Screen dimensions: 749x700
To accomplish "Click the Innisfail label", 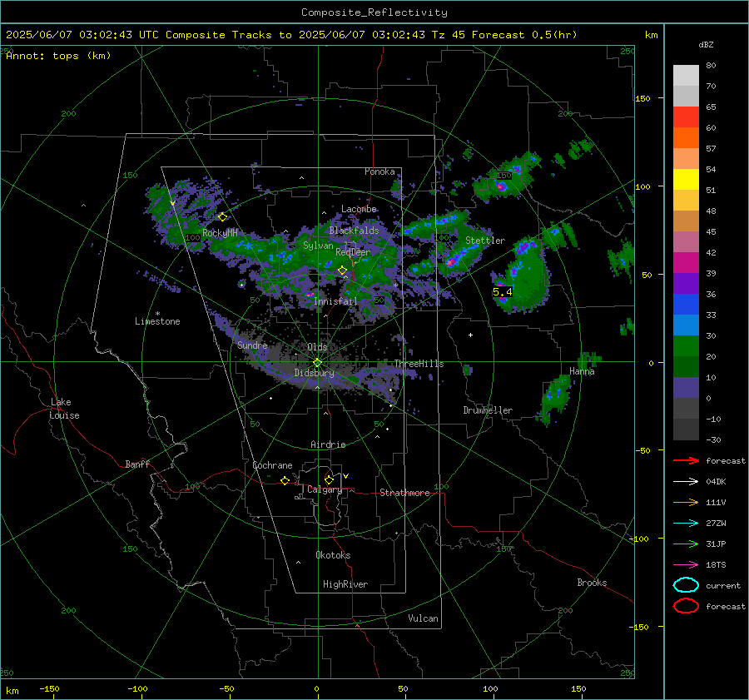I will click(335, 301).
